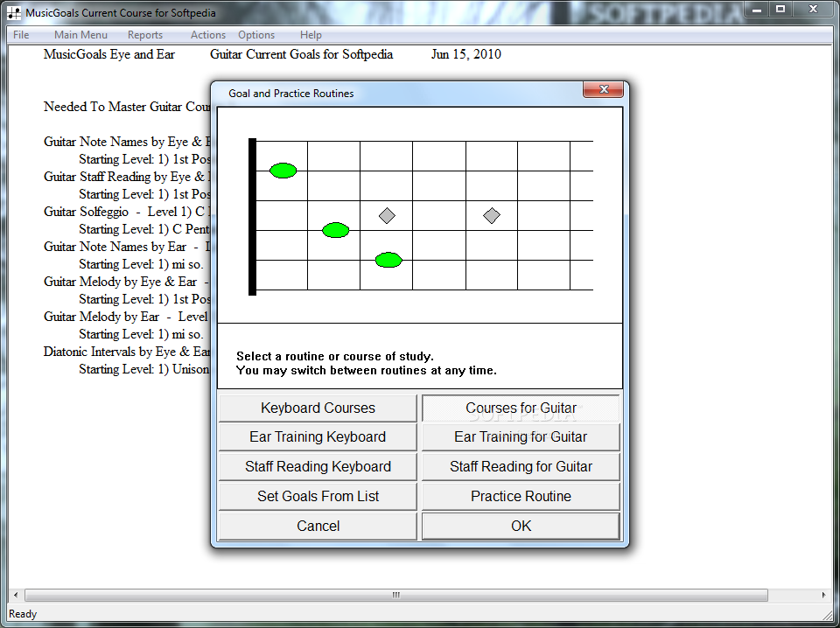Click 'Guitar Melody by Ear' goal line
Screen dimensions: 840x628
[x=125, y=317]
